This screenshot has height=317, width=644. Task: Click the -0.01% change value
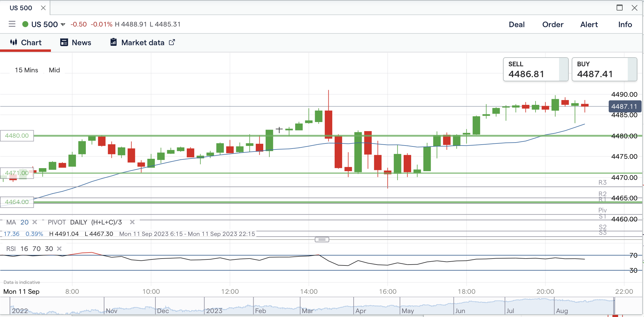click(102, 24)
